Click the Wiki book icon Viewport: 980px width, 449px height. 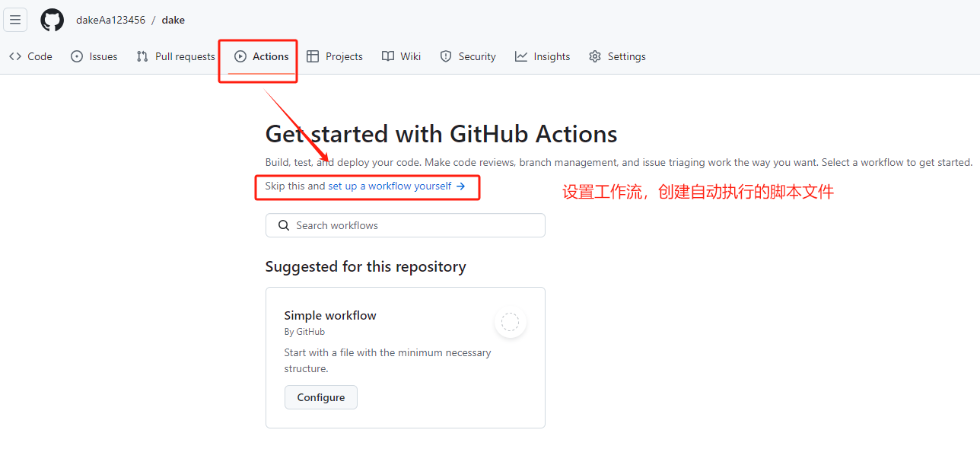click(x=388, y=56)
